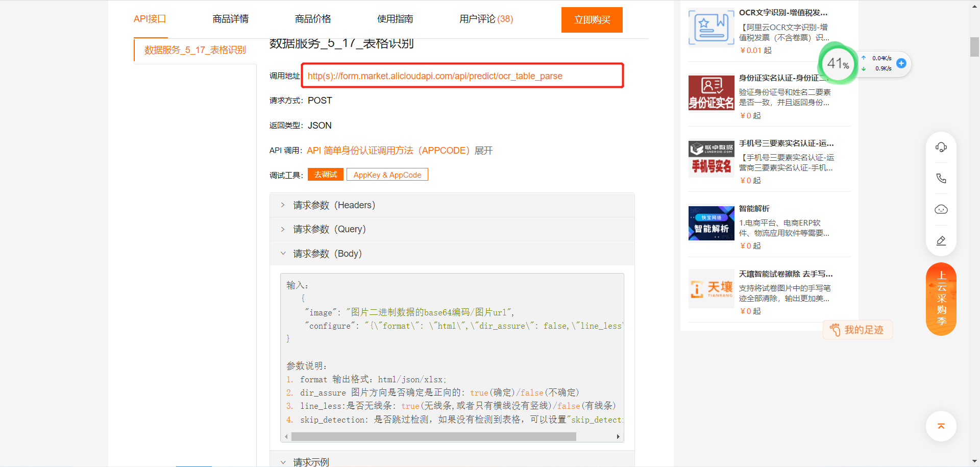
Task: Click page scrollbar up arrow
Action: coord(974,5)
